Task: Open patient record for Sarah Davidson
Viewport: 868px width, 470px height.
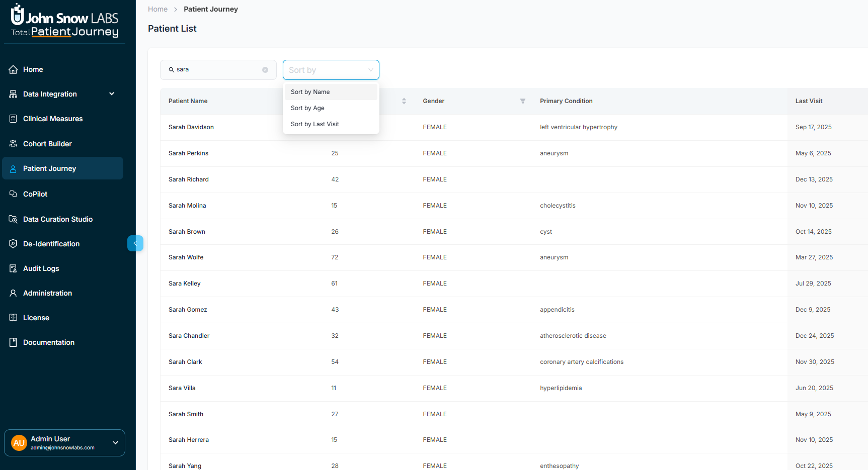Action: [191, 127]
